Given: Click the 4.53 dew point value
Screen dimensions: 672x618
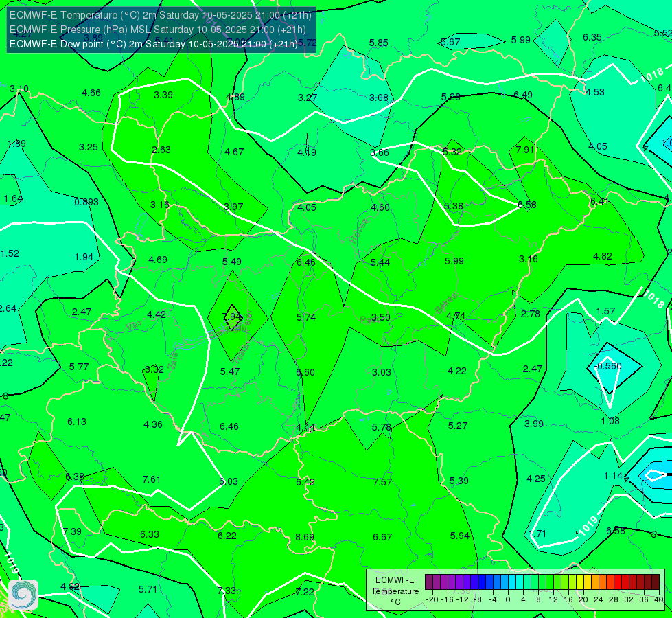Looking at the screenshot, I should pyautogui.click(x=595, y=92).
